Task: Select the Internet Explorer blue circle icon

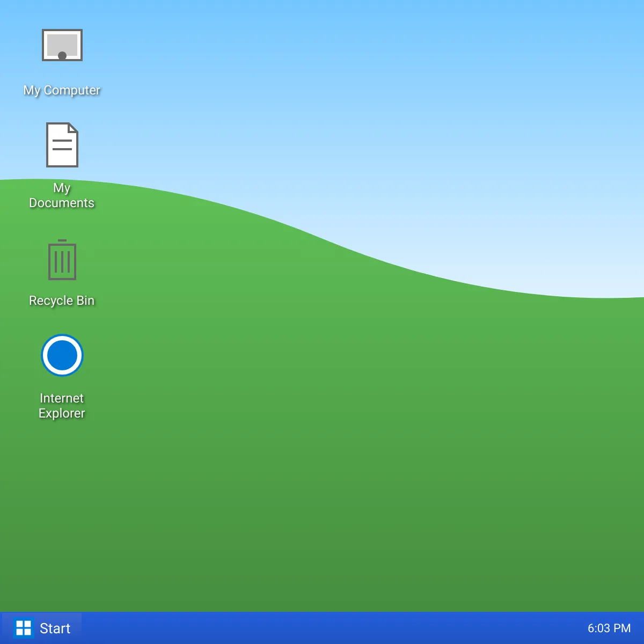Action: coord(62,355)
